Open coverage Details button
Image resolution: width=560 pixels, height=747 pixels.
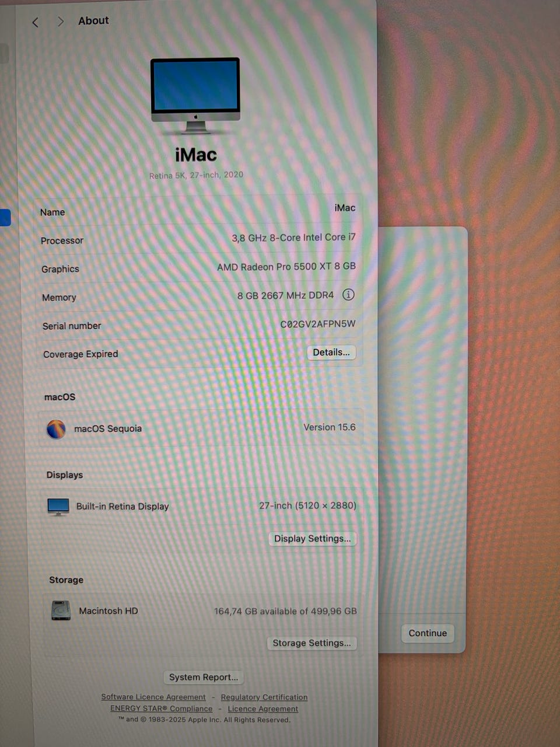[x=331, y=352]
